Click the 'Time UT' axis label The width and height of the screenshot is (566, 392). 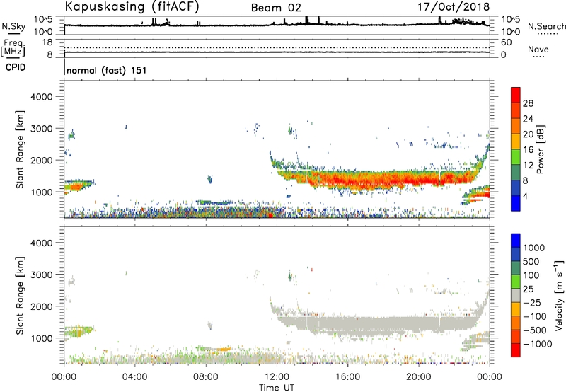pos(277,388)
